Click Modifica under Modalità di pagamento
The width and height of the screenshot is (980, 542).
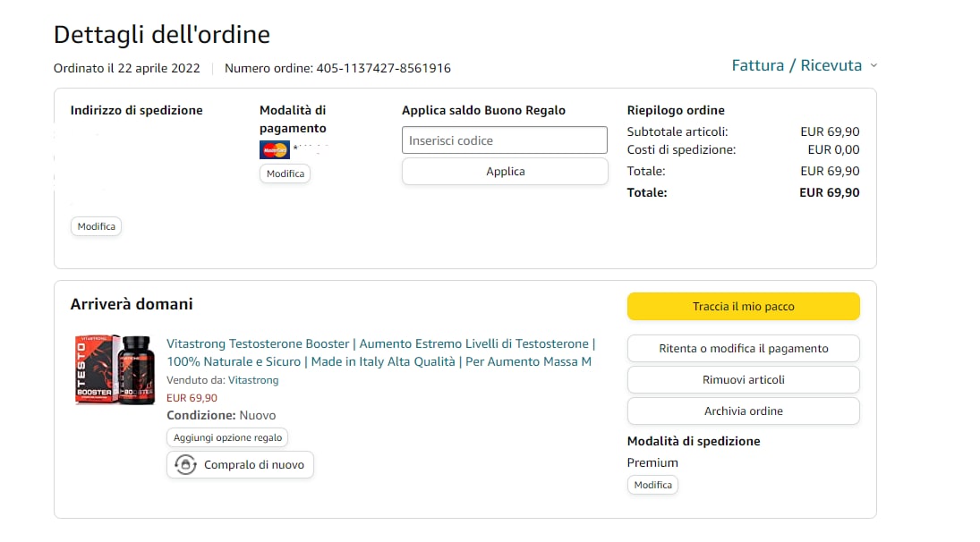point(285,174)
